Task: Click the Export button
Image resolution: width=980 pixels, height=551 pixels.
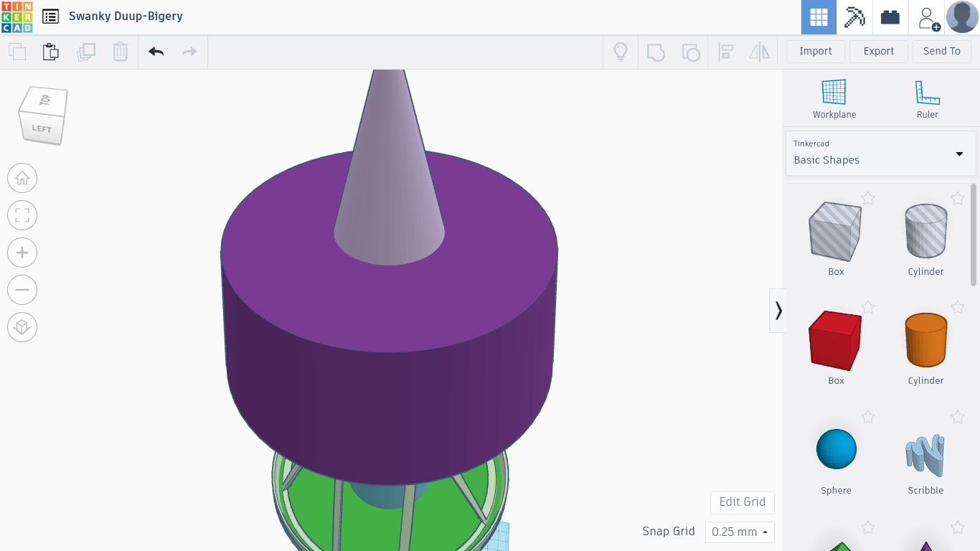Action: (878, 51)
